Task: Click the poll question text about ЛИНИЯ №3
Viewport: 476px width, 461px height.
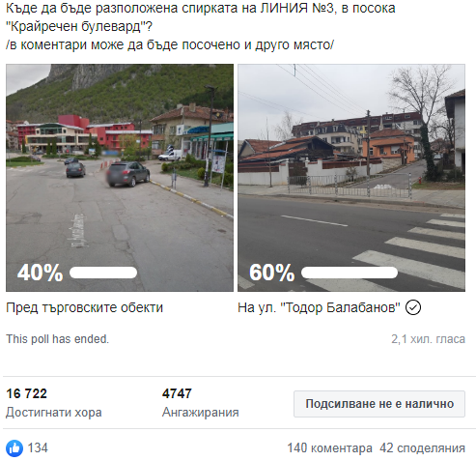Action: click(x=201, y=26)
